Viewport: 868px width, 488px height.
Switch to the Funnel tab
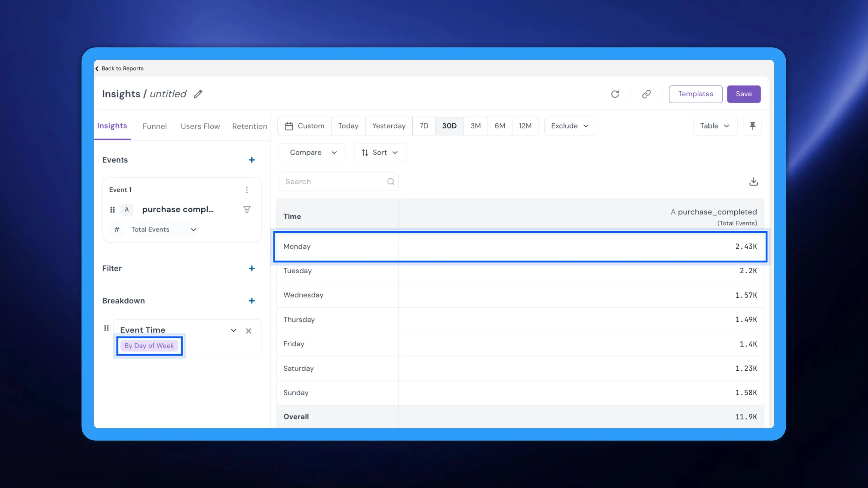click(x=154, y=126)
